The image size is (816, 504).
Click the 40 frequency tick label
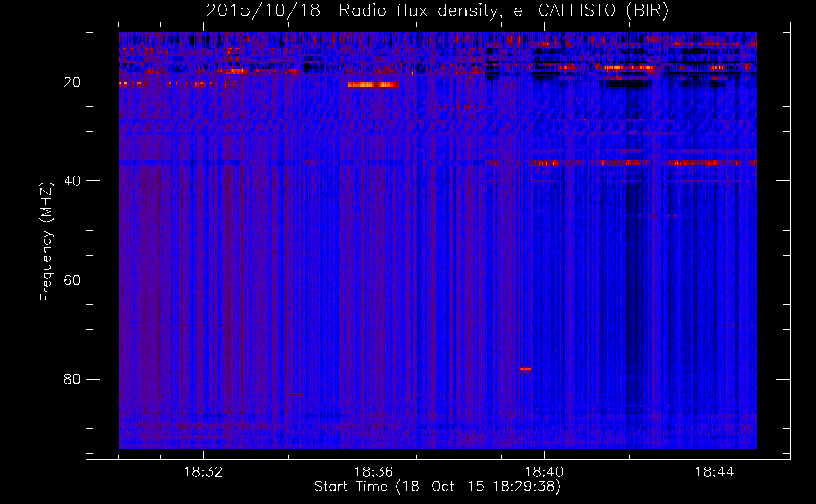click(72, 181)
